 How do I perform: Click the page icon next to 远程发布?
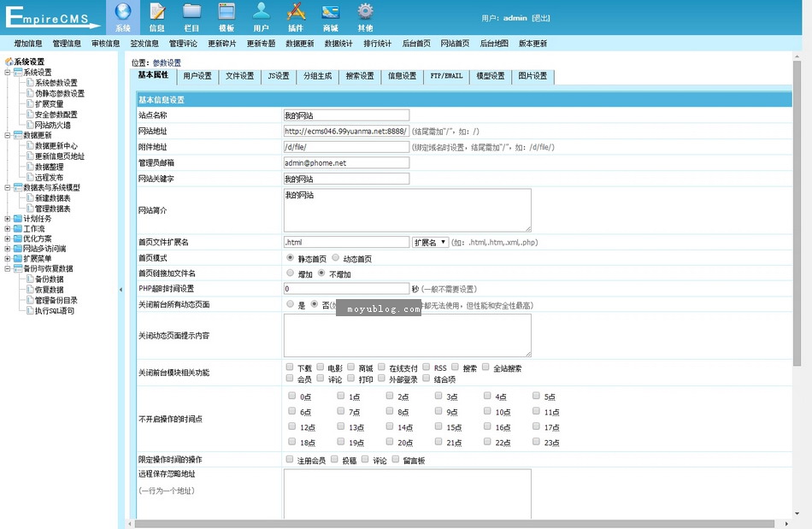point(30,177)
